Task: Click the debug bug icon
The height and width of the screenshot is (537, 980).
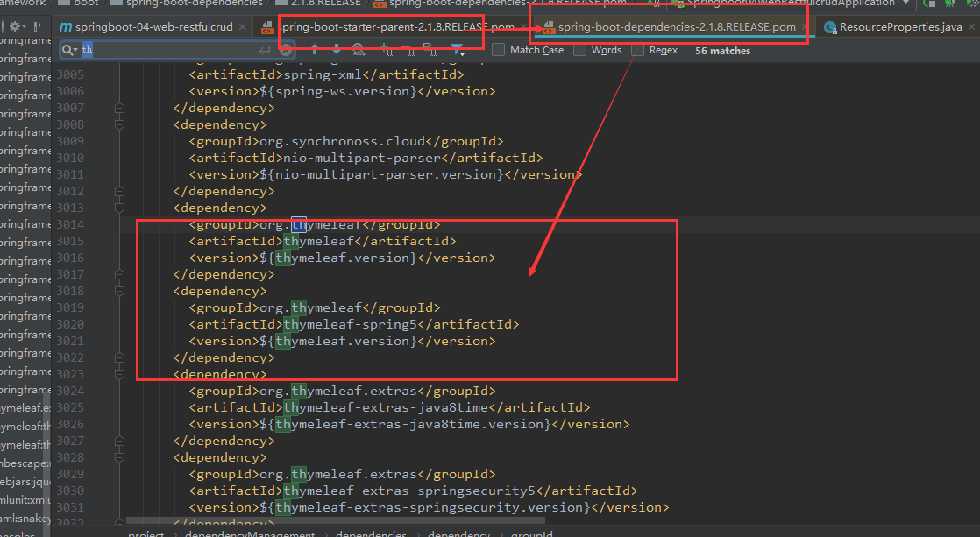Action: click(x=950, y=4)
